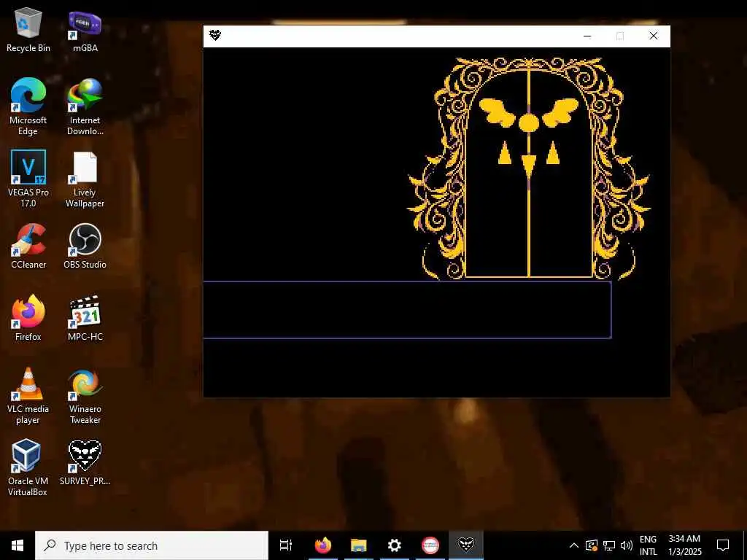Launch VLC media player shortcut
The width and height of the screenshot is (747, 560).
point(28,395)
